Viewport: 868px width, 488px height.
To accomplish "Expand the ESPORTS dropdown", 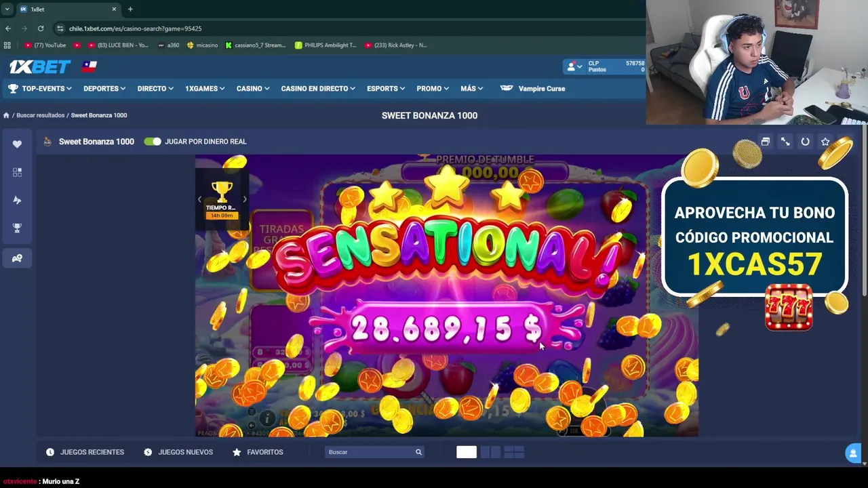I will [x=386, y=89].
